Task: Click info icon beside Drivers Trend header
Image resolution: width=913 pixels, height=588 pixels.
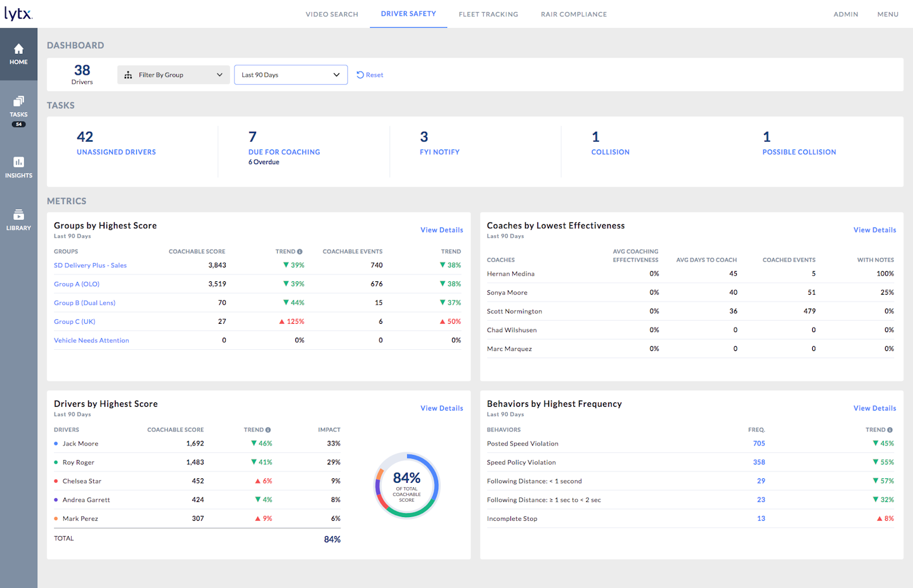Action: point(268,430)
